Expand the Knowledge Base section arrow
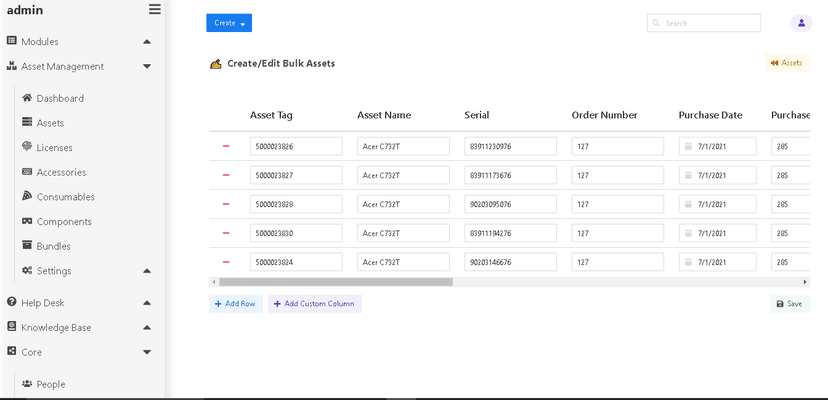828x400 pixels. pos(147,328)
